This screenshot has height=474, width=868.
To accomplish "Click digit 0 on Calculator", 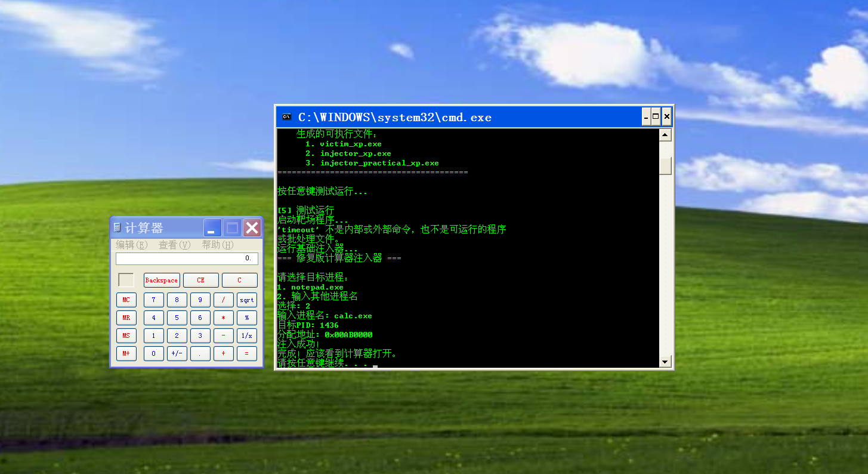I will [x=153, y=353].
